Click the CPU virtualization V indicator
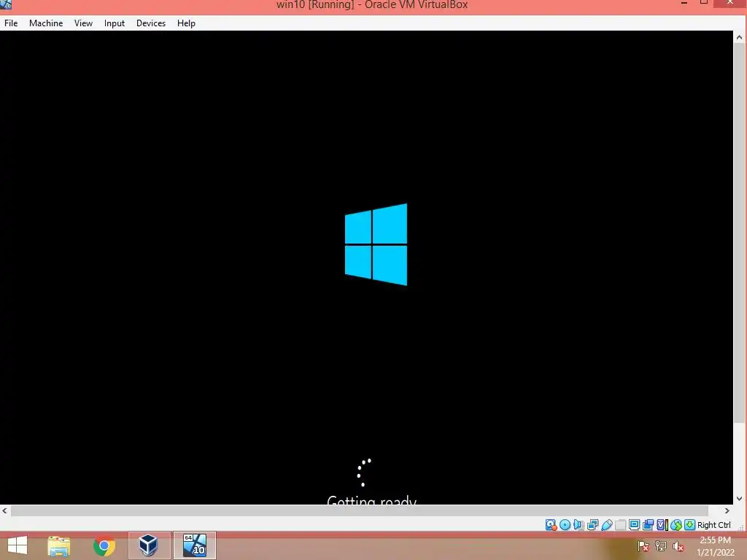The width and height of the screenshot is (747, 560). pyautogui.click(x=662, y=525)
